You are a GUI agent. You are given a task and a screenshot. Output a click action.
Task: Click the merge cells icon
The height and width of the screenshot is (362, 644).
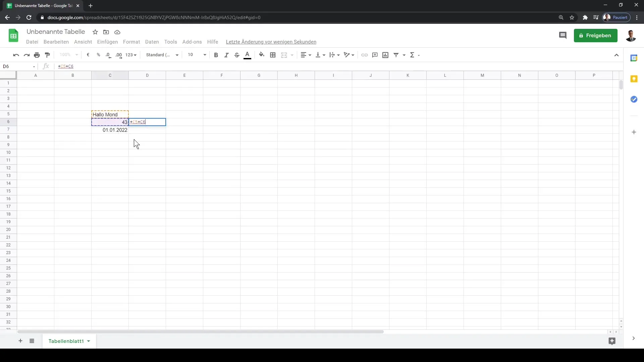point(283,55)
